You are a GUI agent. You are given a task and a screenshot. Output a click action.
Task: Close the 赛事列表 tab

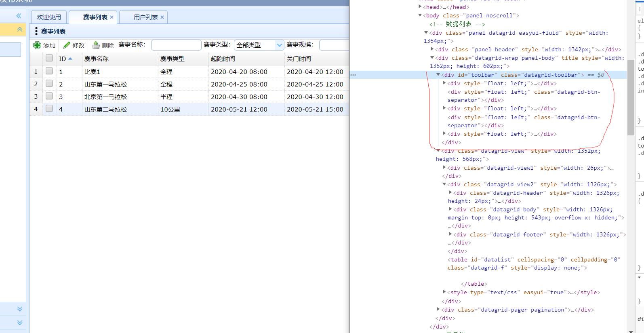tap(112, 17)
